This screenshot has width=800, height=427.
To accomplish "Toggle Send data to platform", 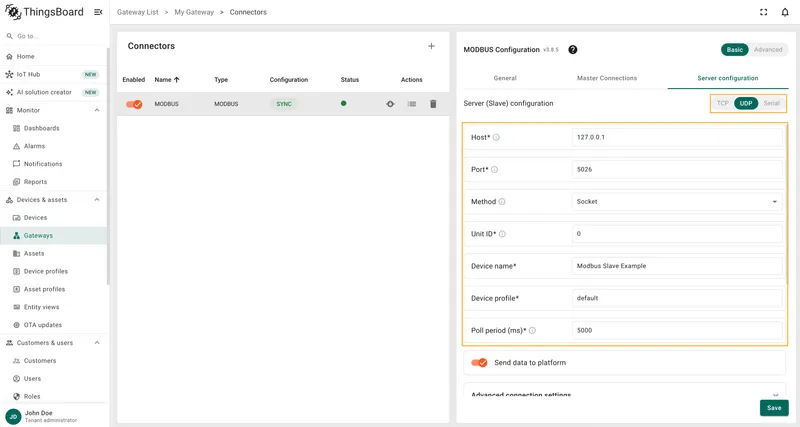I will [479, 363].
